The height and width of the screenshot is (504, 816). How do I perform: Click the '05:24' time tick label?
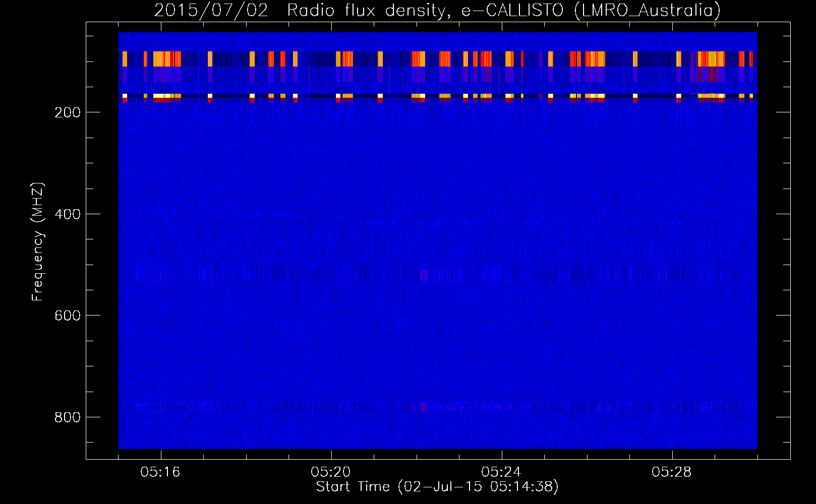point(501,472)
